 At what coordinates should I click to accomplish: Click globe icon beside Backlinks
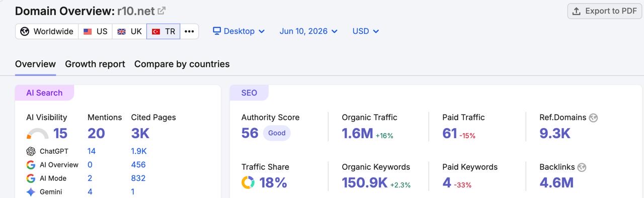[582, 167]
